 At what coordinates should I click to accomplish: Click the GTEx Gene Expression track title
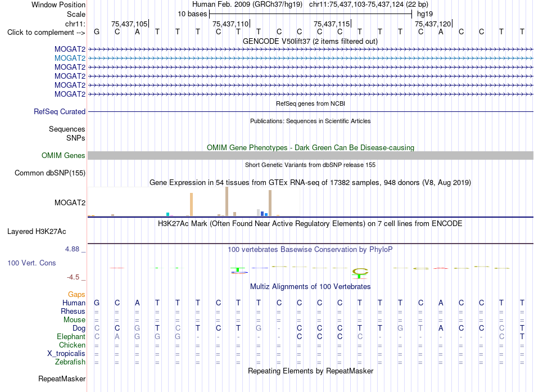310,182
